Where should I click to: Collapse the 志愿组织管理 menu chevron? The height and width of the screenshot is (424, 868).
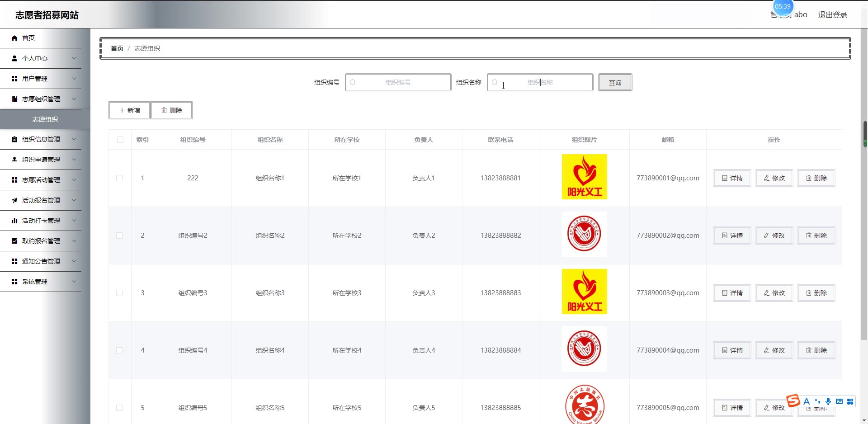pos(74,99)
